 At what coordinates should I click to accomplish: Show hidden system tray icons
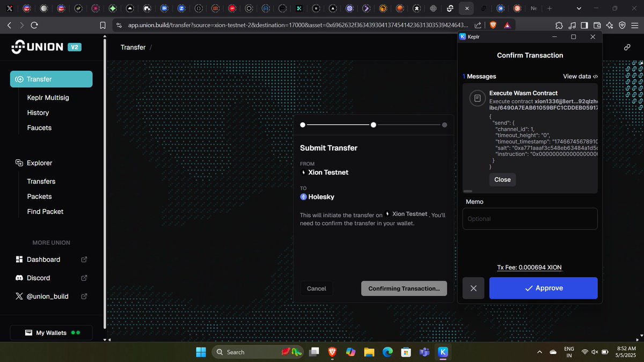point(539,352)
